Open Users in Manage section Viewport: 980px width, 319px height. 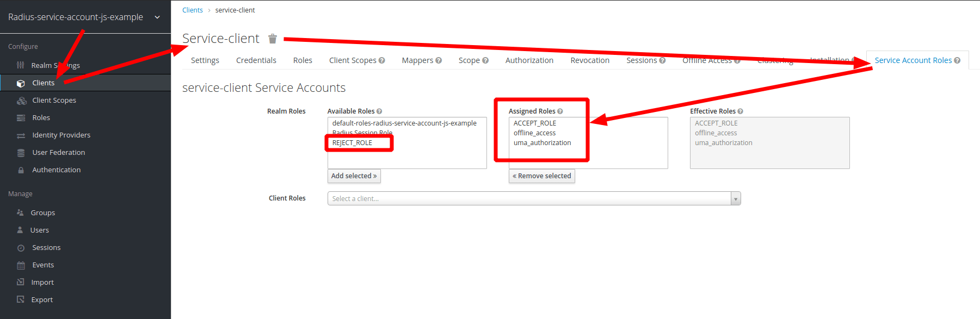(x=39, y=230)
